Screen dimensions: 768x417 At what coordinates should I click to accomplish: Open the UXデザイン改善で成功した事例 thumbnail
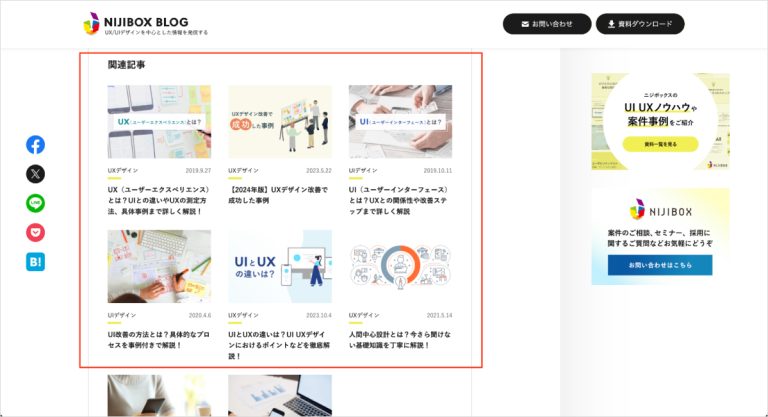point(280,122)
